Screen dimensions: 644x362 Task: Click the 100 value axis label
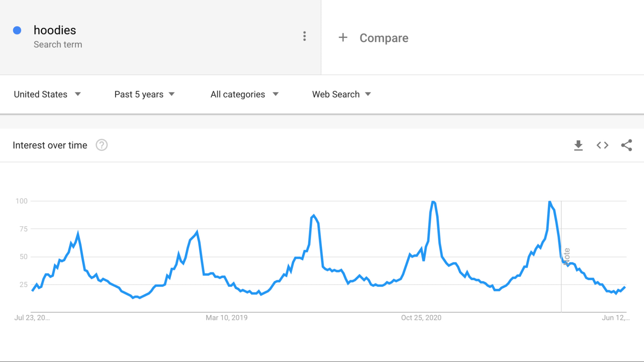coord(22,201)
